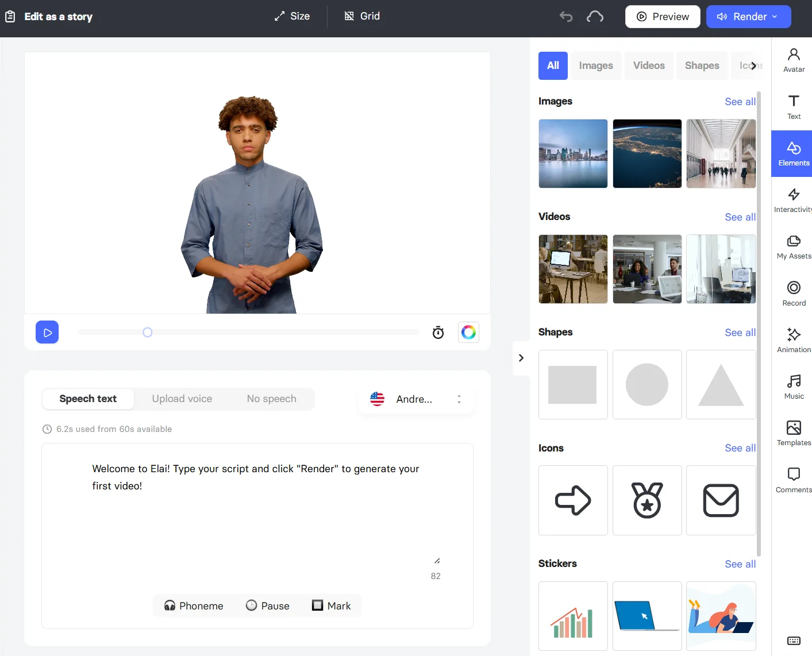Image resolution: width=812 pixels, height=656 pixels.
Task: Open the Animation panel
Action: click(x=794, y=340)
